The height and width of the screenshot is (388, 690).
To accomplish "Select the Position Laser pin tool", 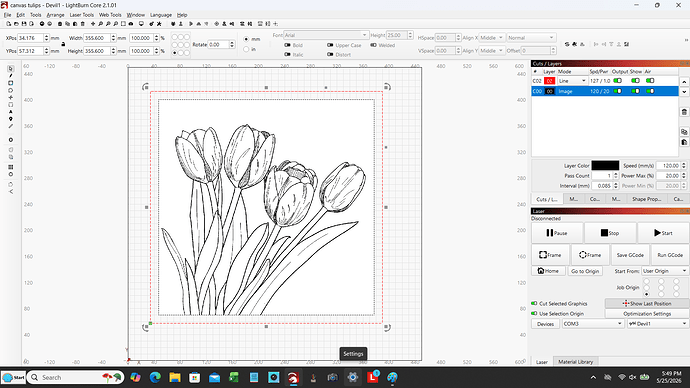I will (11, 119).
